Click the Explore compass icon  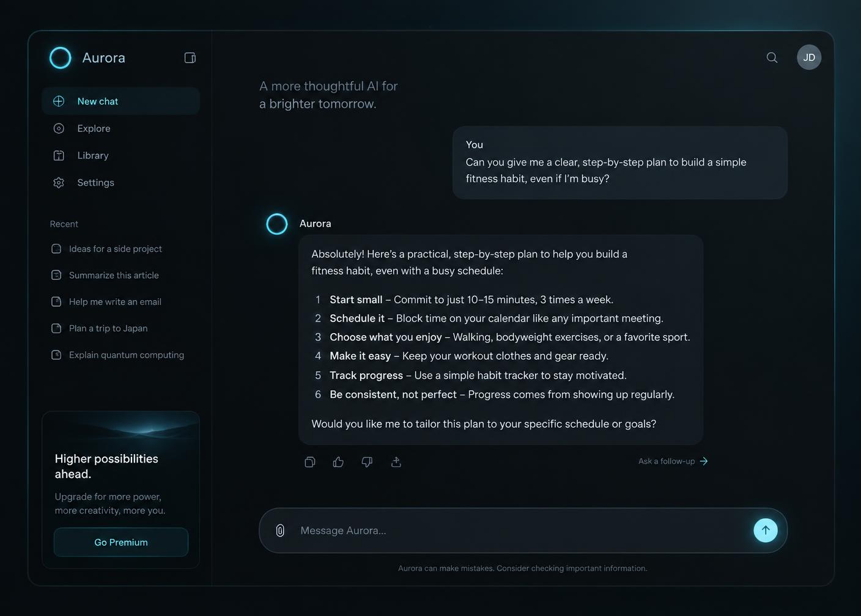(59, 128)
